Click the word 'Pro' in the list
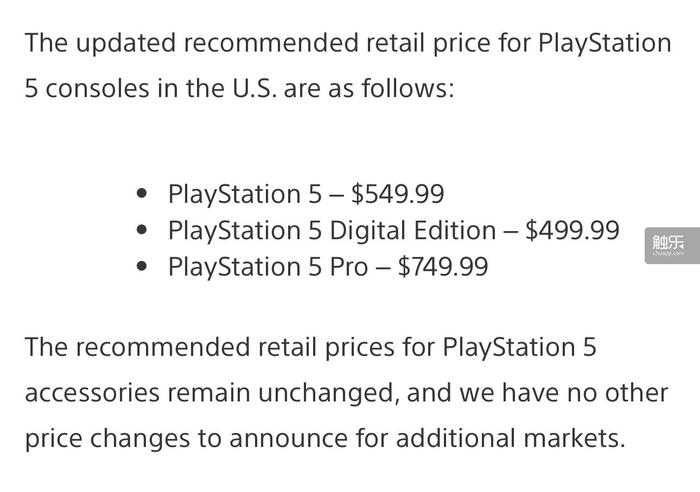700x492 pixels. pos(349,267)
